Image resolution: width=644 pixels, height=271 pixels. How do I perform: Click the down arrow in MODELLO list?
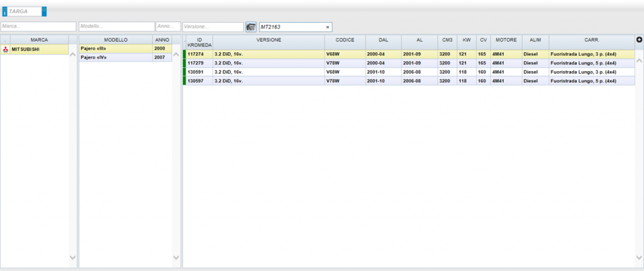click(176, 257)
